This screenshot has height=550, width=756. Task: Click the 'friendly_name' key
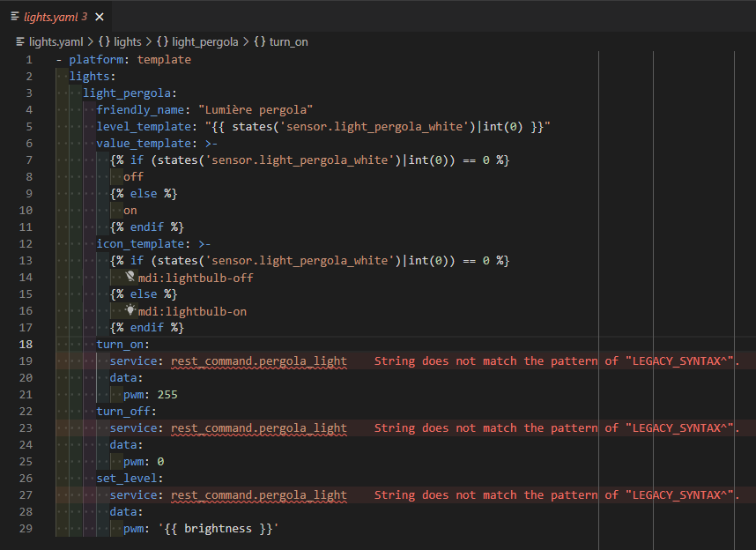(140, 110)
